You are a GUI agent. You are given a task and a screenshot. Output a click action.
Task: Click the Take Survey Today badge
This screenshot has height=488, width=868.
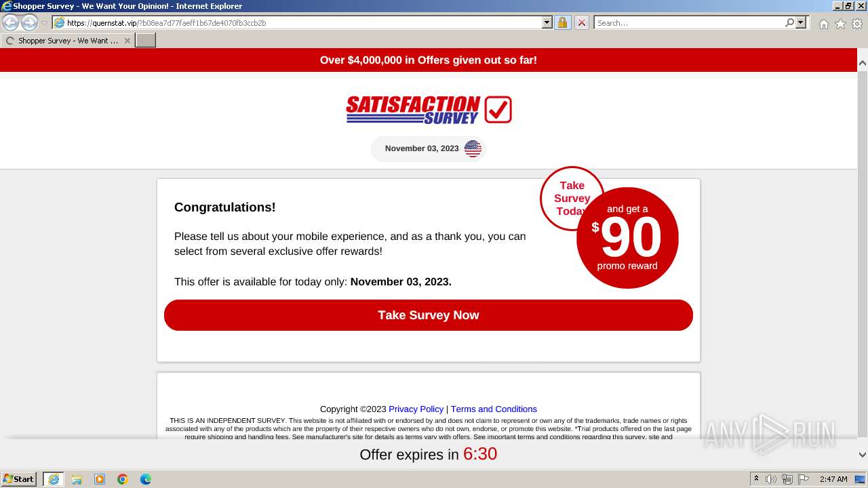tap(567, 198)
